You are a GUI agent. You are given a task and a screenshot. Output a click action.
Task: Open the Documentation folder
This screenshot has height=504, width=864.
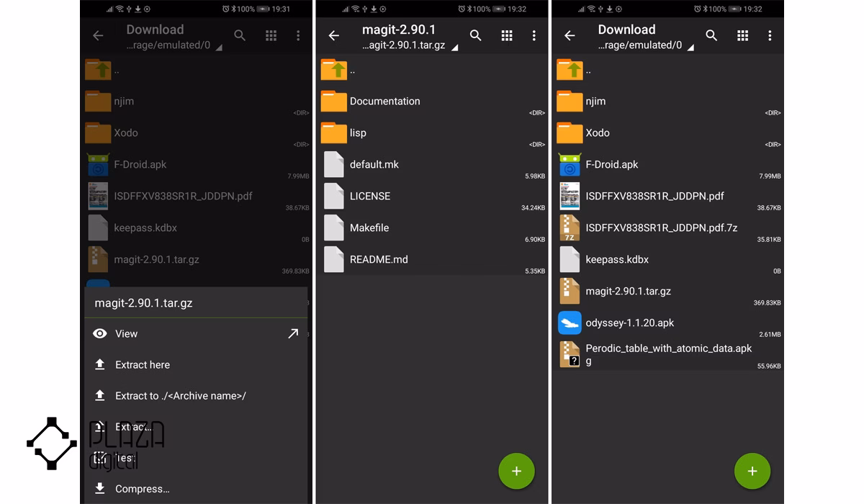click(432, 102)
